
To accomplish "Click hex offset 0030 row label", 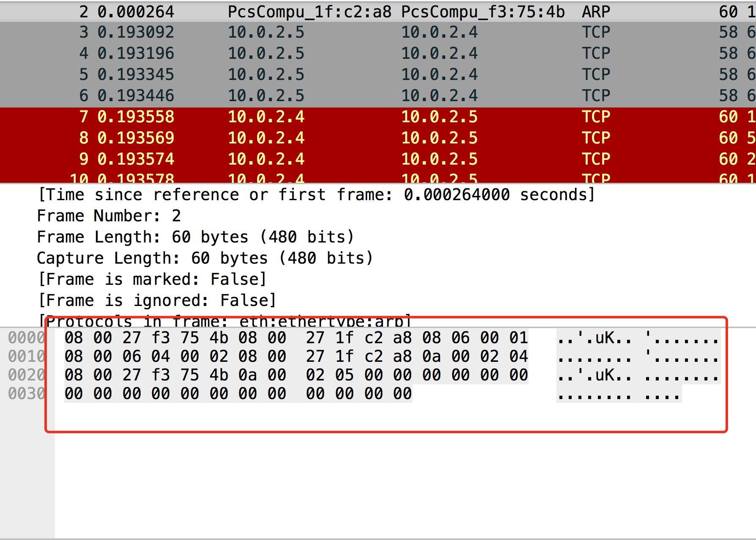I will click(x=27, y=394).
